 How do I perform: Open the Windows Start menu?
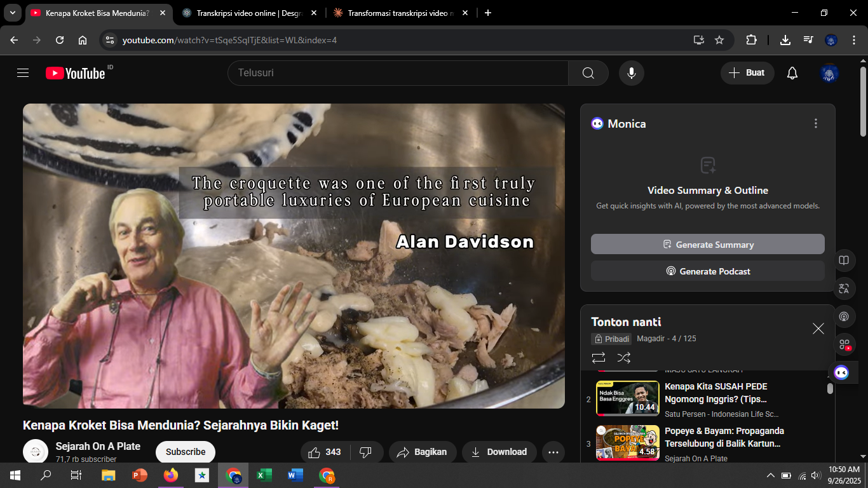tap(15, 475)
